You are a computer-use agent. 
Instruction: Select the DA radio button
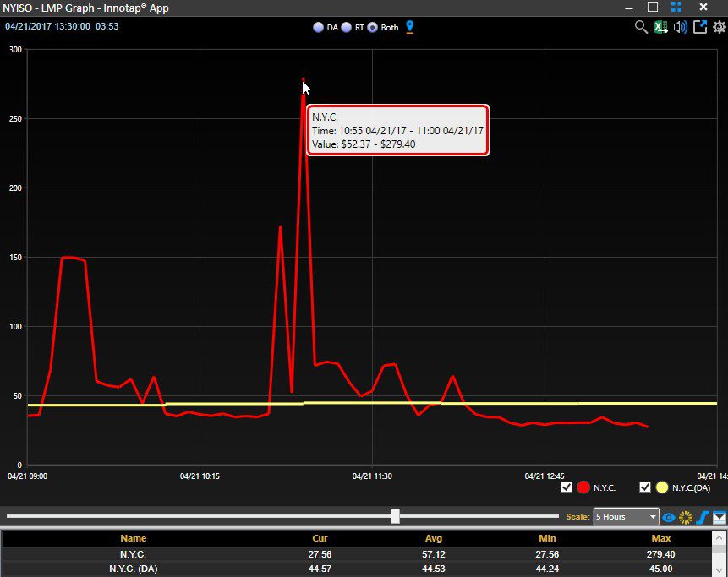[318, 27]
